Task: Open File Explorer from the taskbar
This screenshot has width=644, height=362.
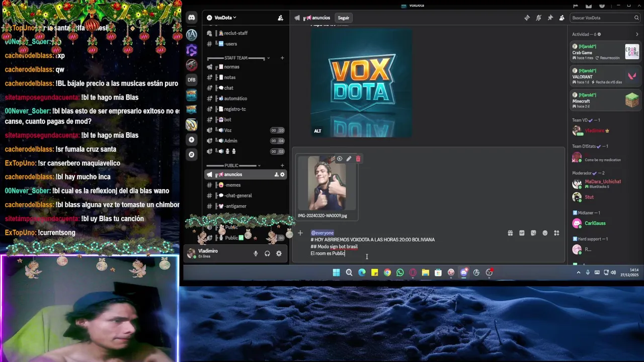Action: 426,273
